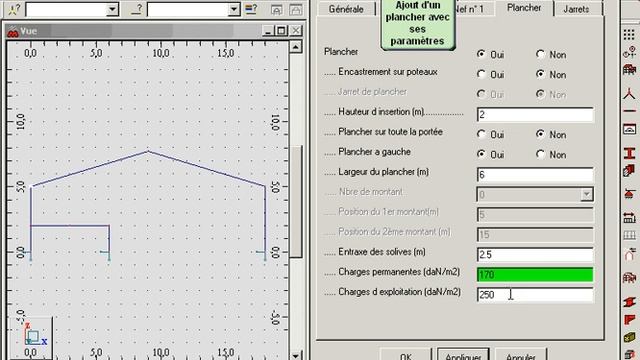640x360 pixels.
Task: Click the Charges d exploitation field
Action: (x=535, y=295)
